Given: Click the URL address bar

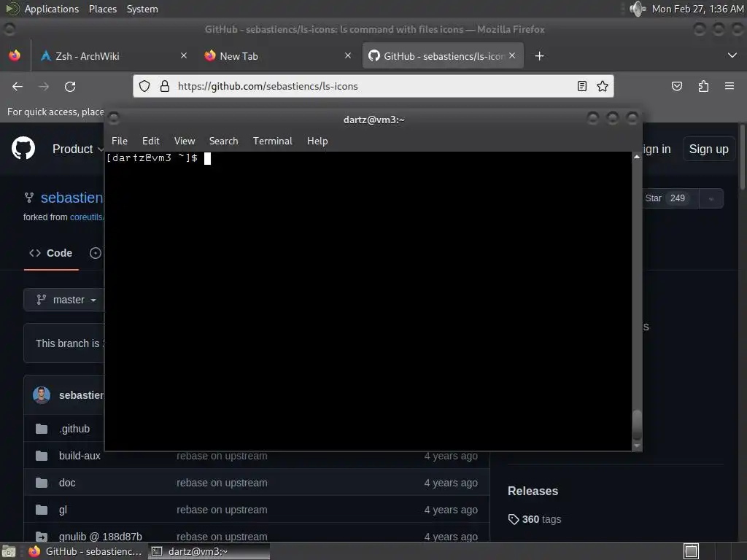Looking at the screenshot, I should (x=373, y=86).
